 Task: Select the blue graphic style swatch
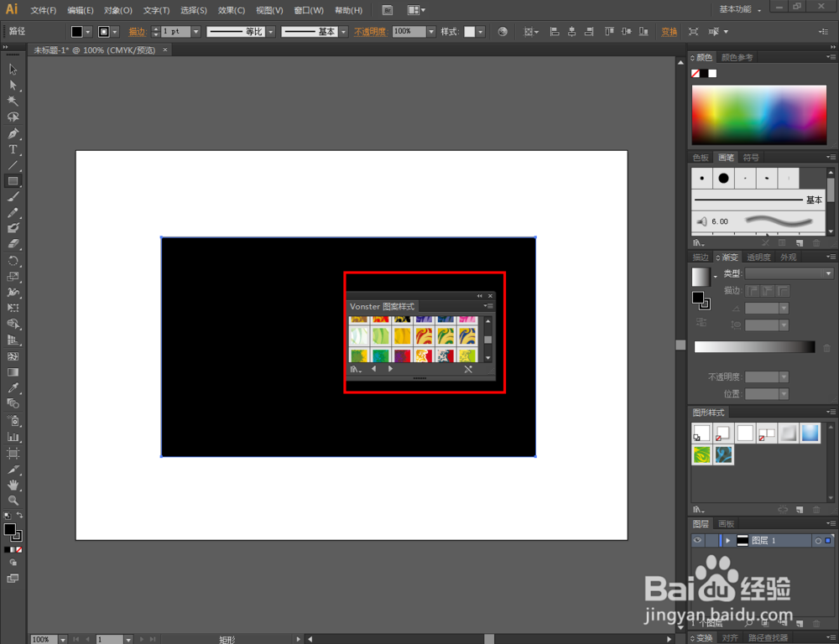click(810, 433)
